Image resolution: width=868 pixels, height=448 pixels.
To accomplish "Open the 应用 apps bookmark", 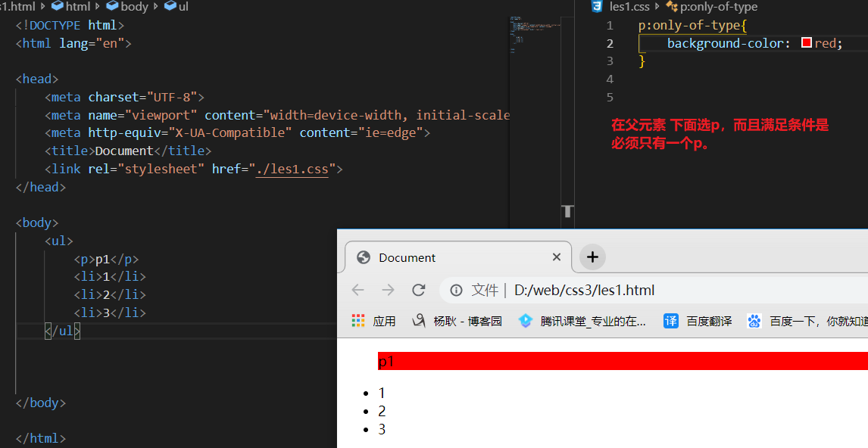I will (373, 321).
